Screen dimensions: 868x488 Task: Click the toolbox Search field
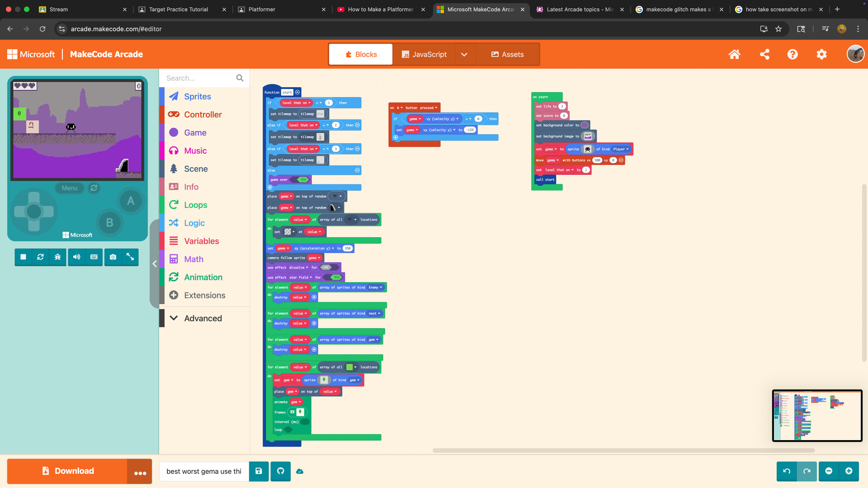coord(199,78)
